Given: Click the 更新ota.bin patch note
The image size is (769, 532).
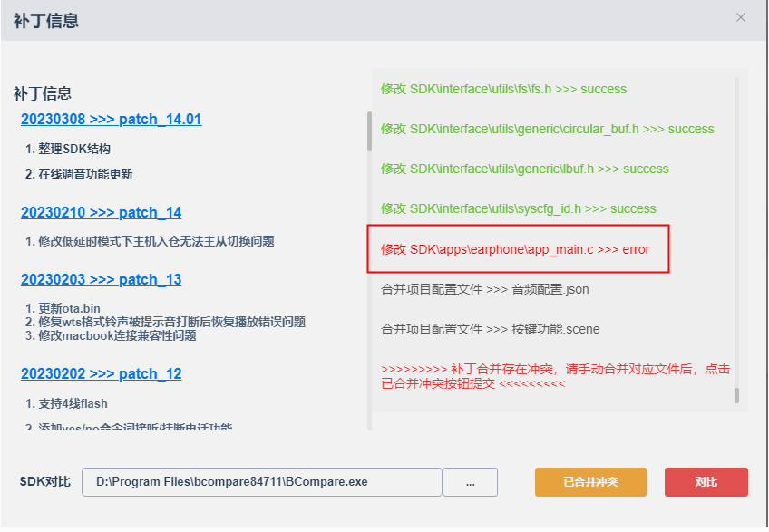Looking at the screenshot, I should coord(63,308).
